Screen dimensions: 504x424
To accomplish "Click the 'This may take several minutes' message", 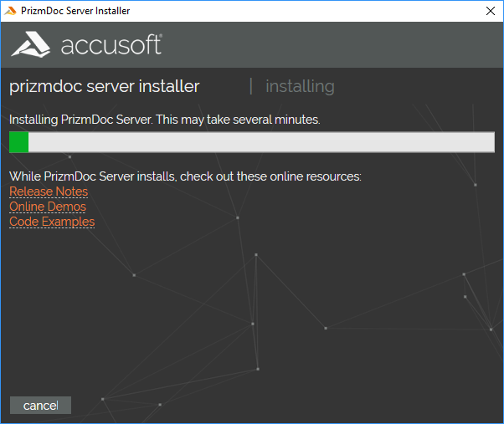I will (238, 120).
